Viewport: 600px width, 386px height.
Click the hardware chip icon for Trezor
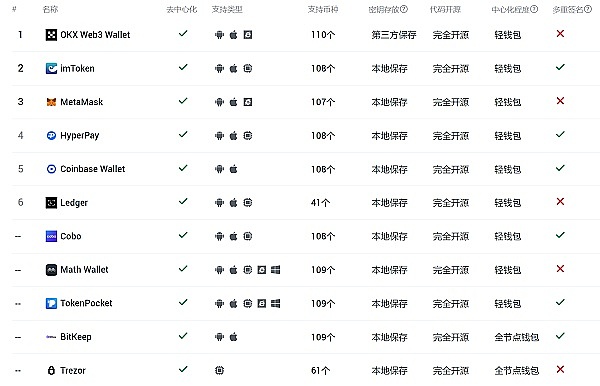pos(219,370)
